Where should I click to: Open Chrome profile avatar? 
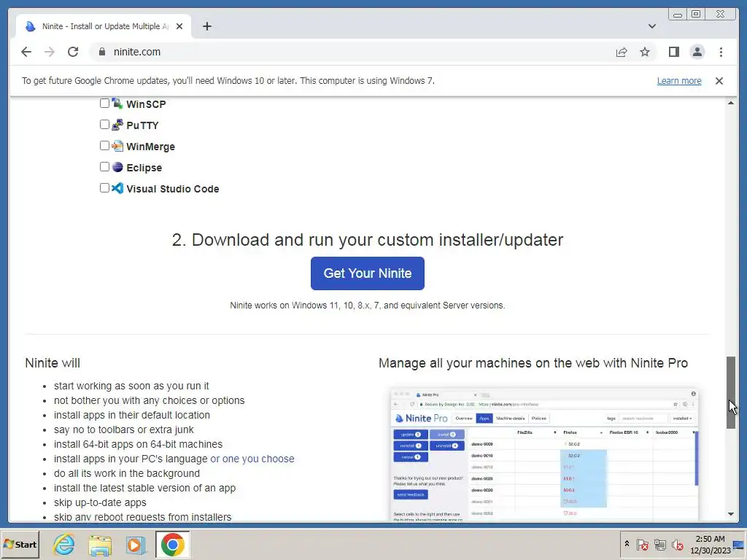(x=697, y=52)
